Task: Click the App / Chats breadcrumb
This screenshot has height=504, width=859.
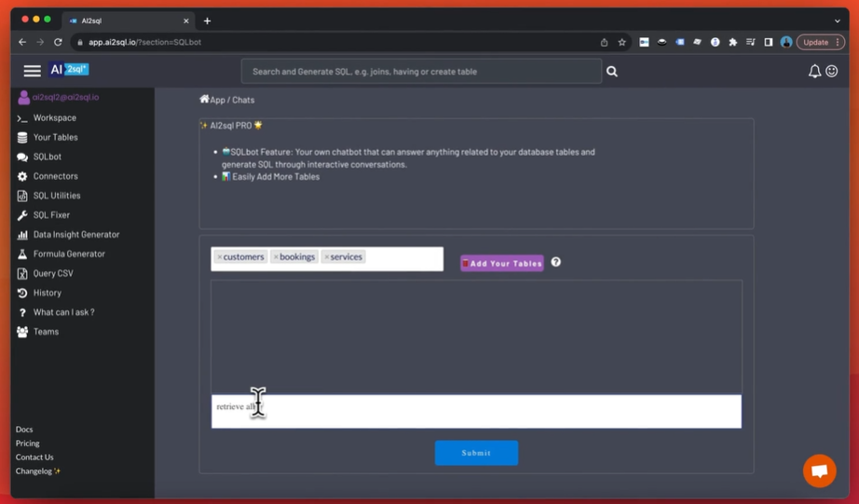Action: click(232, 101)
